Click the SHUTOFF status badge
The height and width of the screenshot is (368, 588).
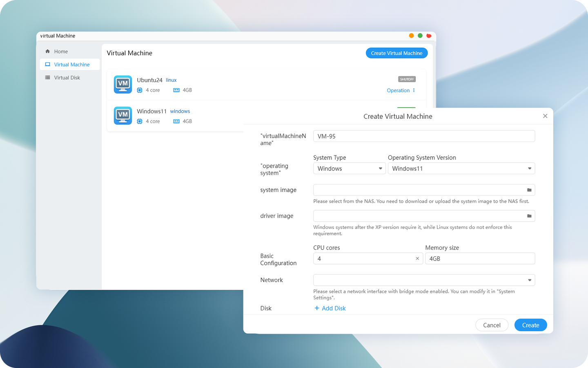tap(407, 79)
